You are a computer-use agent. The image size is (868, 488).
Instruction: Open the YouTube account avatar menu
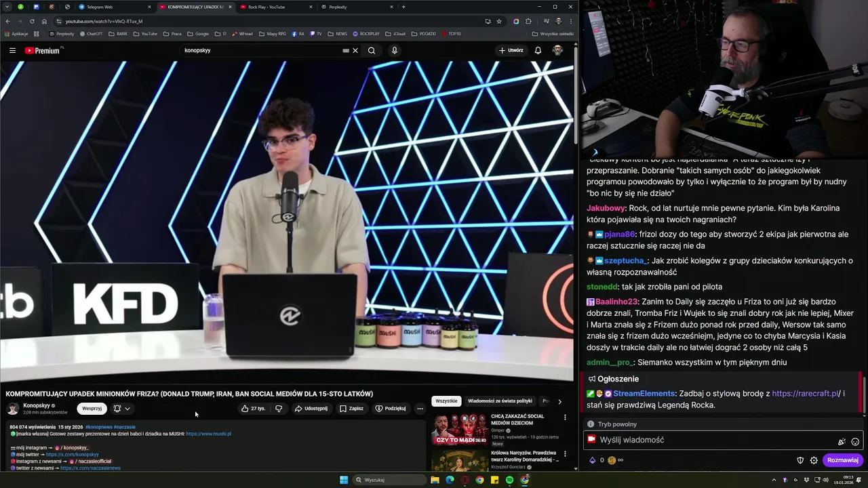click(557, 50)
